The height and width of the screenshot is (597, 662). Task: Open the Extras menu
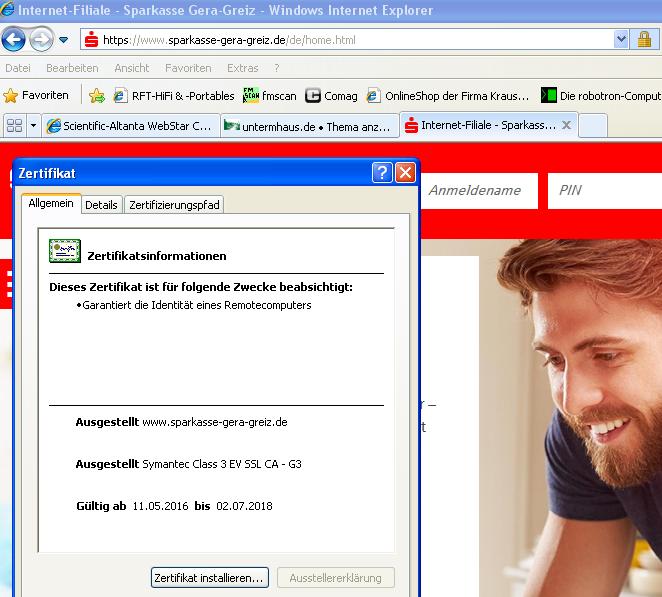[x=243, y=68]
